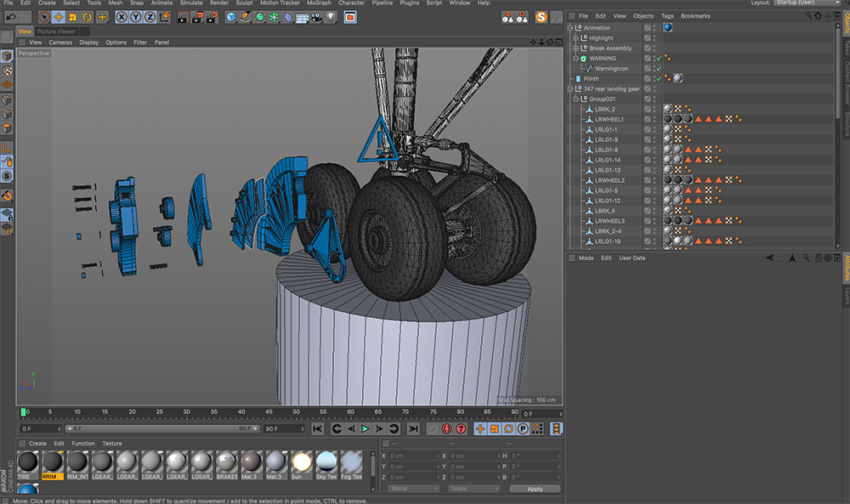The height and width of the screenshot is (504, 850).
Task: Toggle visibility dots for the LRWHEEL1 object
Action: click(x=654, y=120)
